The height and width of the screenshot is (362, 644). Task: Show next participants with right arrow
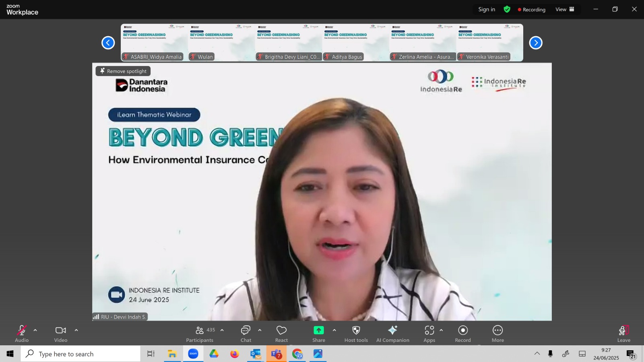[535, 43]
